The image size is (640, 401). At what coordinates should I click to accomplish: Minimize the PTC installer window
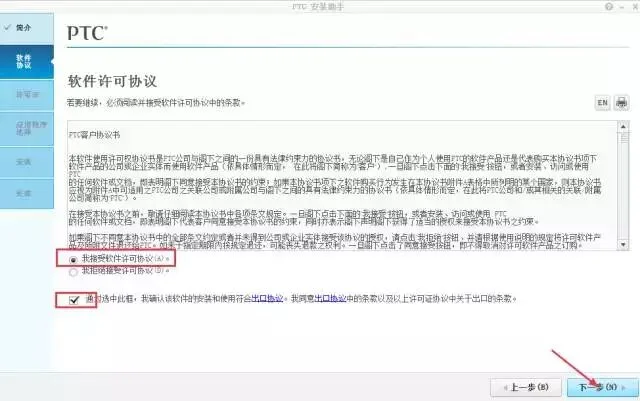622,7
